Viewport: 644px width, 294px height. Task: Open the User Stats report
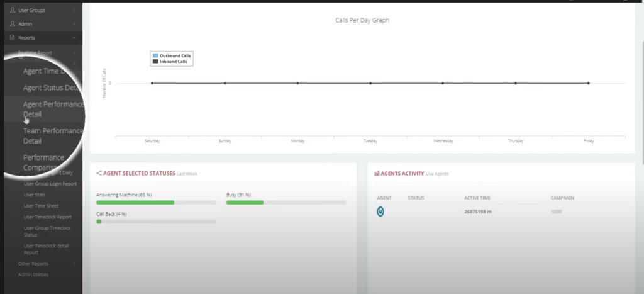click(35, 195)
